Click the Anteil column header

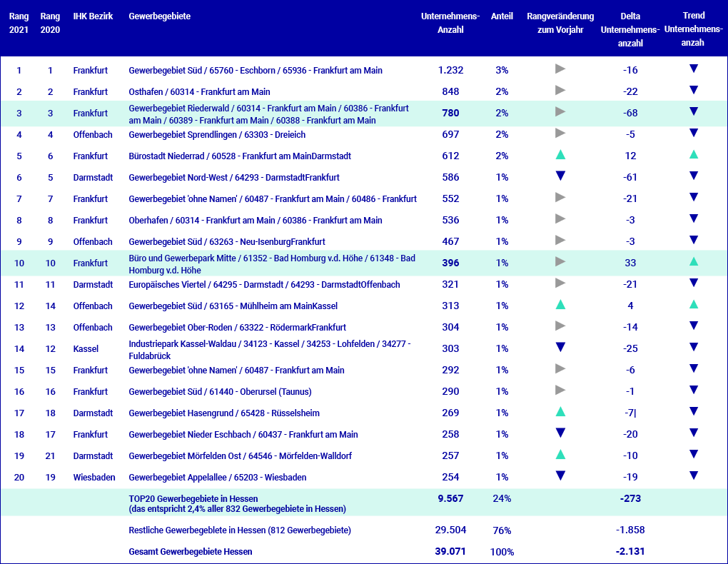pyautogui.click(x=502, y=16)
